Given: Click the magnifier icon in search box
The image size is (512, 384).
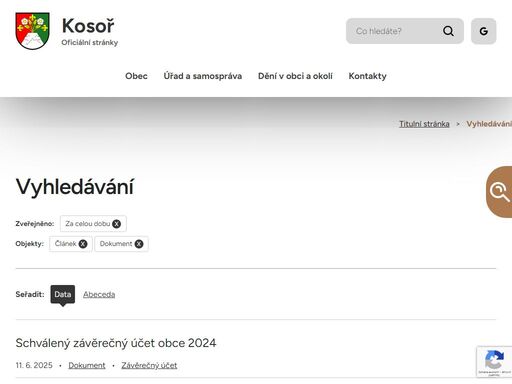Looking at the screenshot, I should point(448,31).
